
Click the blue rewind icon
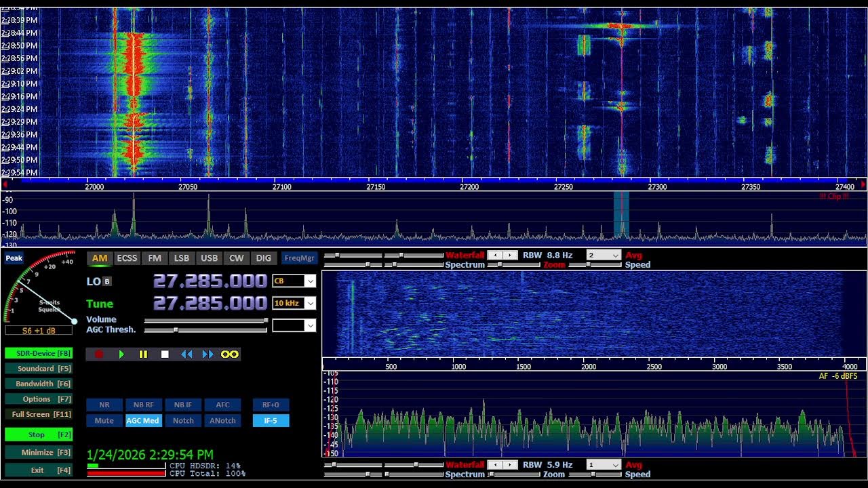[186, 354]
